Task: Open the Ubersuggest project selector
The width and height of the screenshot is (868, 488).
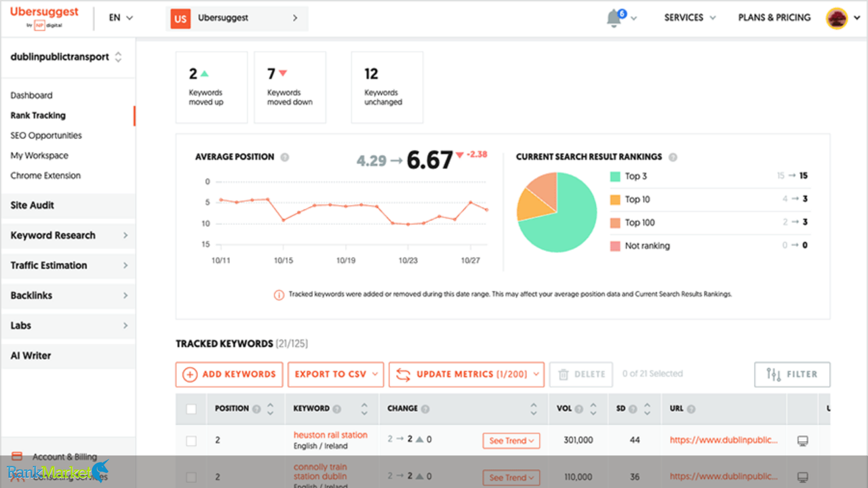Action: click(237, 19)
